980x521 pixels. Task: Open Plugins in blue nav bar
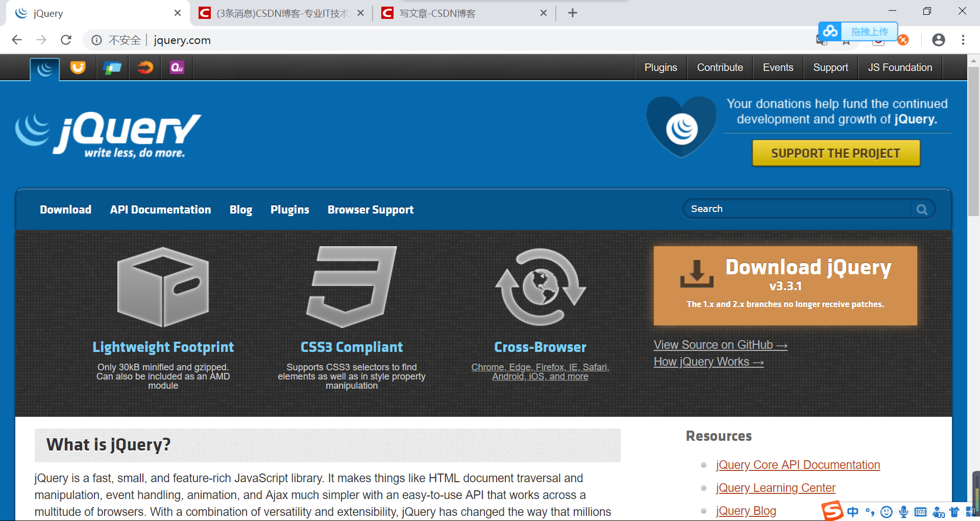point(290,210)
